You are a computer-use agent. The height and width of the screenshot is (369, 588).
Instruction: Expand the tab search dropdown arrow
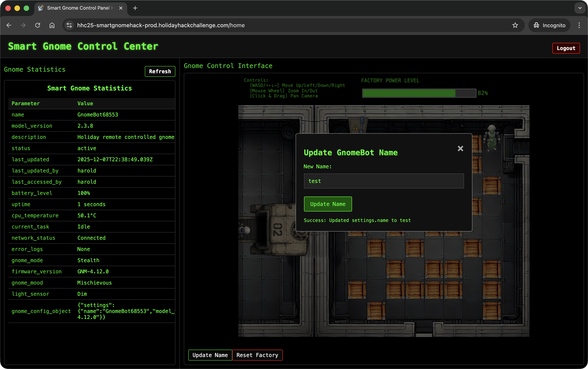coord(580,8)
